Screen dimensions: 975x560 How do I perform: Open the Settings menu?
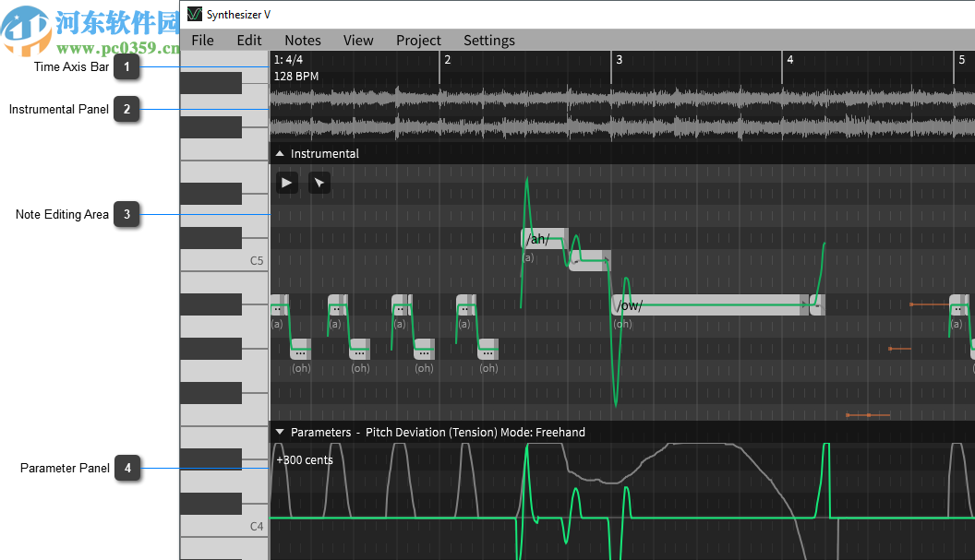[x=488, y=40]
